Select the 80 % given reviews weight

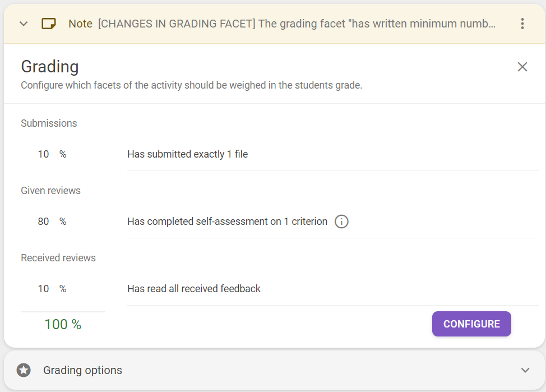(x=52, y=222)
